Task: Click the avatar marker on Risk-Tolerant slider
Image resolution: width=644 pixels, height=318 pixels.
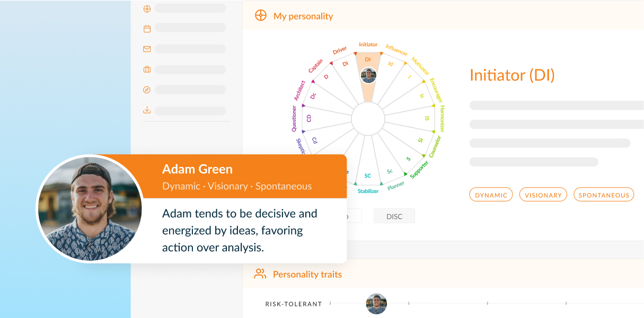Action: (376, 304)
